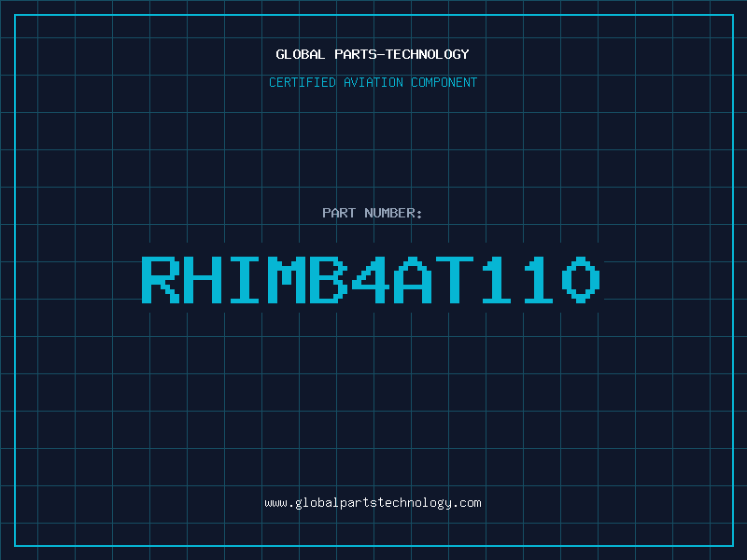Select the part number RHIMB4AT110
The height and width of the screenshot is (560, 747).
[371, 279]
